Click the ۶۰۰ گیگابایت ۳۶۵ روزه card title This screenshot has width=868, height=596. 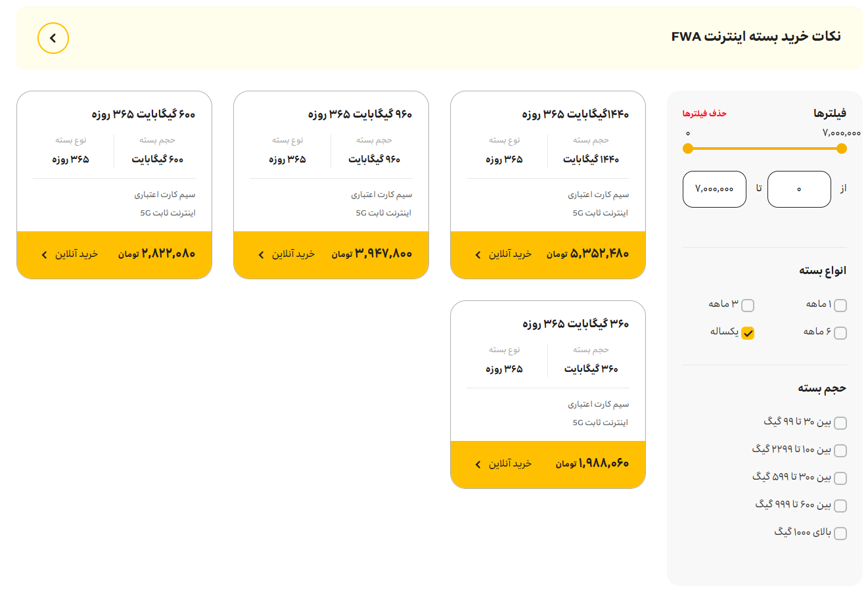click(143, 114)
